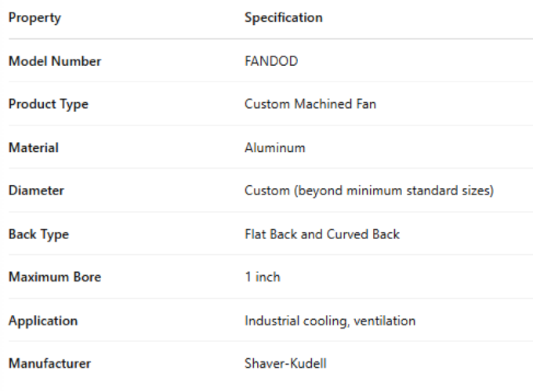Select the Manufacturer property label
The width and height of the screenshot is (533, 392).
click(x=49, y=364)
